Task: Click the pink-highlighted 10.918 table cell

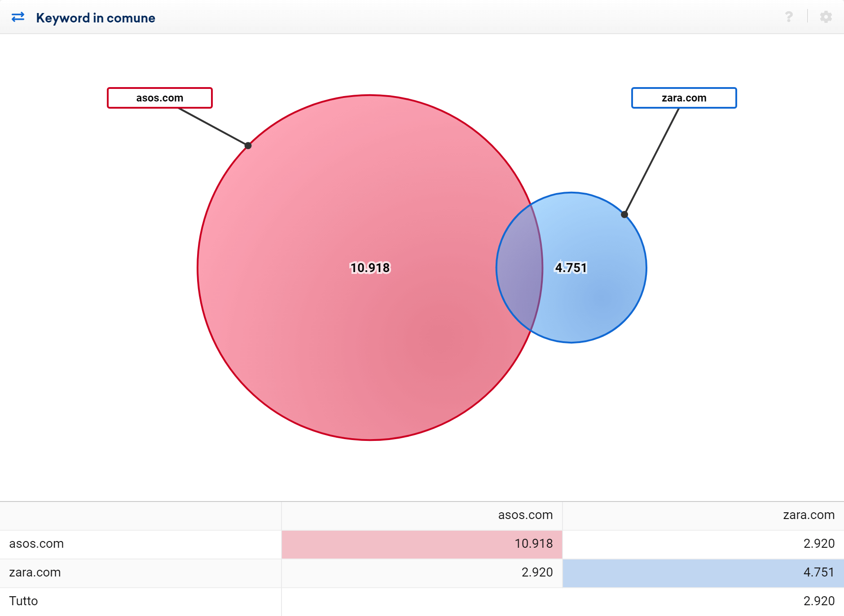Action: 422,544
